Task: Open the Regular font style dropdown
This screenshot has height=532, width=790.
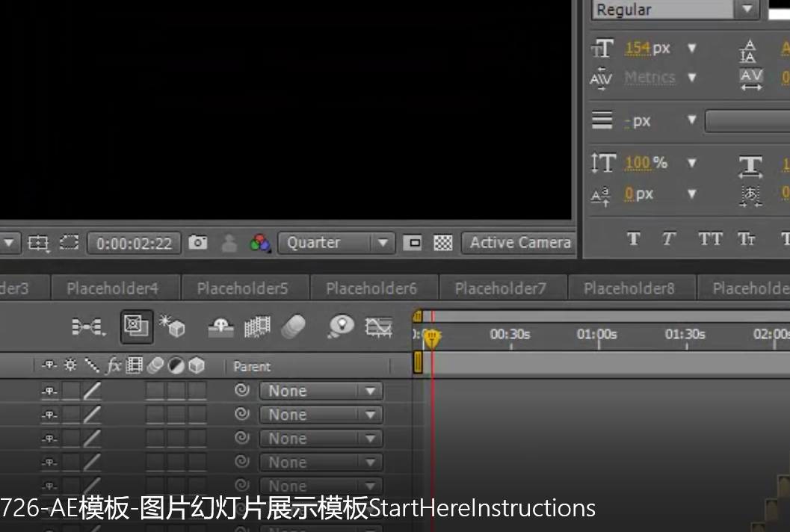Action: tap(676, 10)
